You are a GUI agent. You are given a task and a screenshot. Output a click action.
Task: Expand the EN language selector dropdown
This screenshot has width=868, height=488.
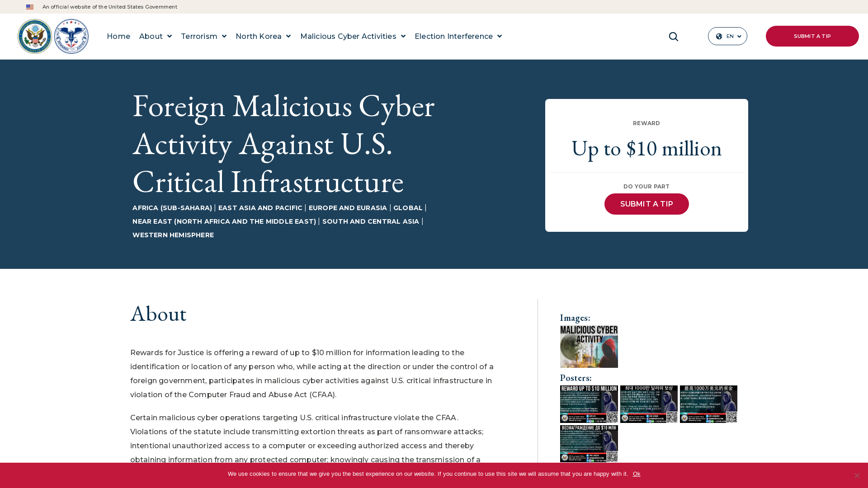pos(727,36)
